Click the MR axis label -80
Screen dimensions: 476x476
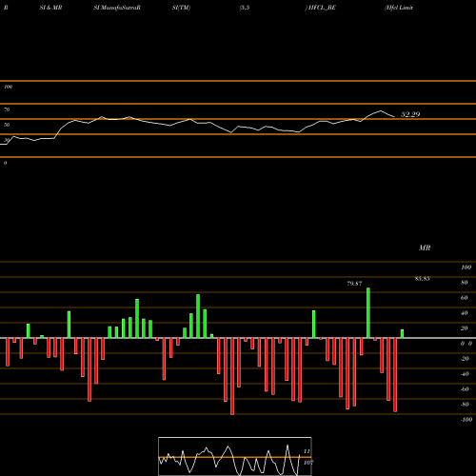[465, 405]
